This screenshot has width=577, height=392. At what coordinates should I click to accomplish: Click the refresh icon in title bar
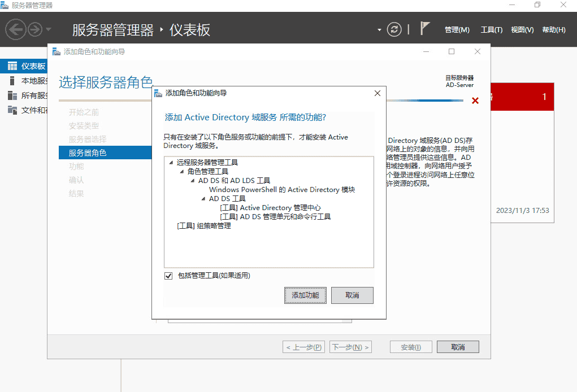click(x=394, y=29)
